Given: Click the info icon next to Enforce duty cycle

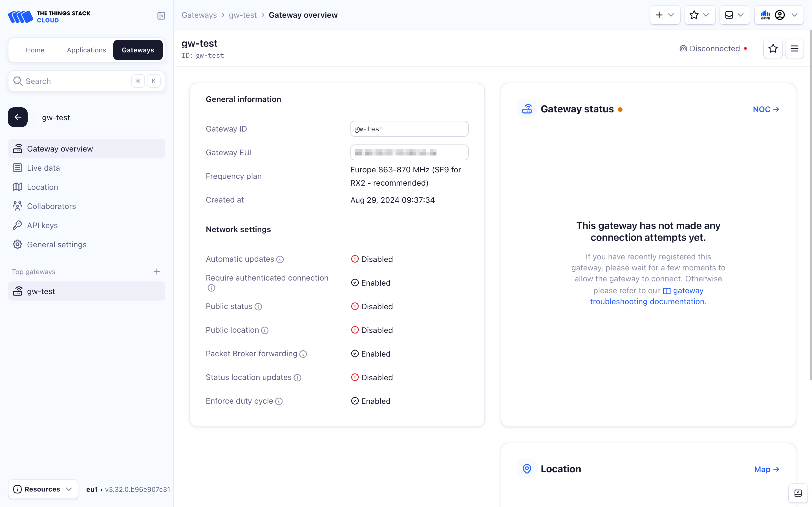Looking at the screenshot, I should [x=279, y=401].
